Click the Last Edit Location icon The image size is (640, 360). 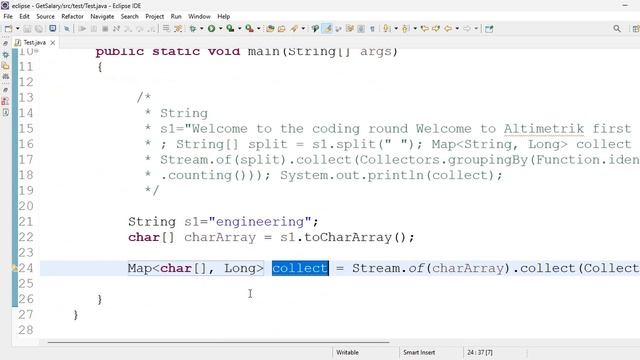[x=424, y=29]
